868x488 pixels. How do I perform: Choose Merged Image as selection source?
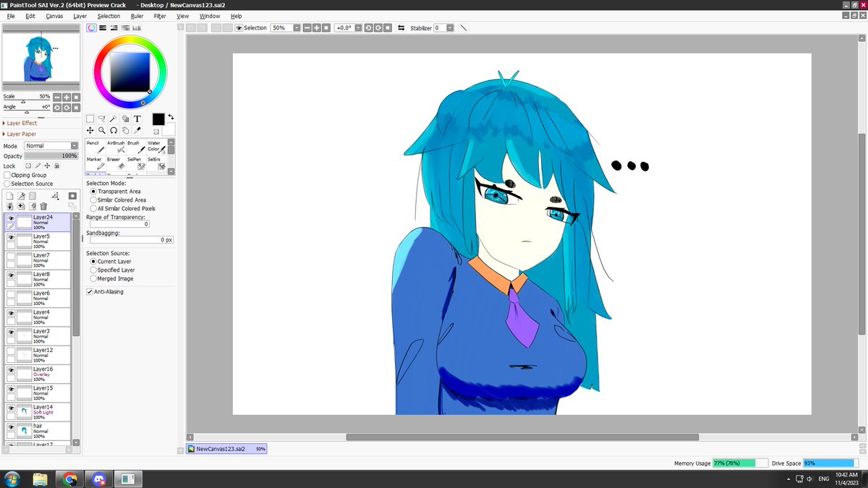point(93,278)
